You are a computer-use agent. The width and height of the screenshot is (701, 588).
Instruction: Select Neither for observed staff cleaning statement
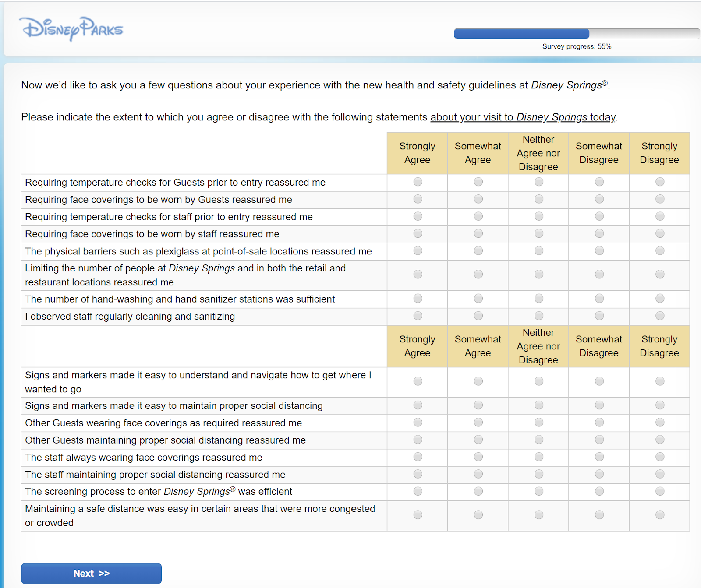click(538, 316)
